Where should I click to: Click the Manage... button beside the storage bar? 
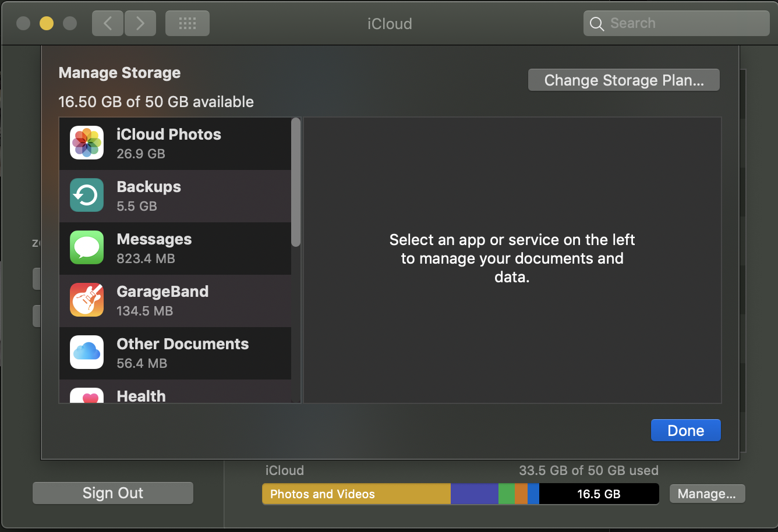click(707, 494)
